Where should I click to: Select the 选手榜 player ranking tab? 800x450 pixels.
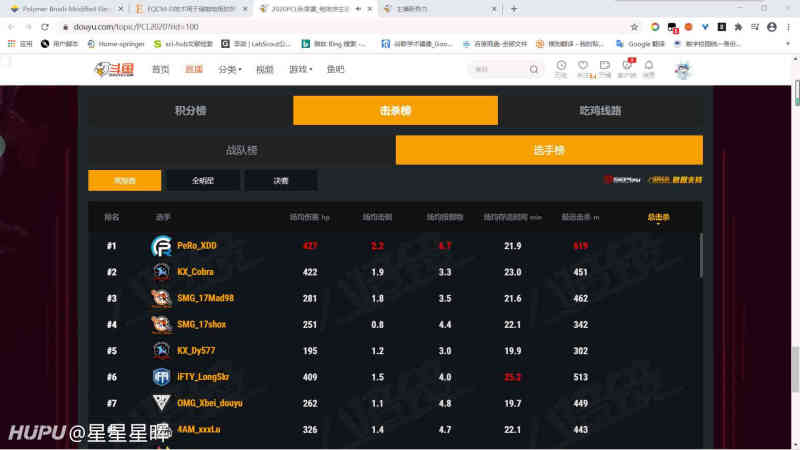pyautogui.click(x=549, y=151)
